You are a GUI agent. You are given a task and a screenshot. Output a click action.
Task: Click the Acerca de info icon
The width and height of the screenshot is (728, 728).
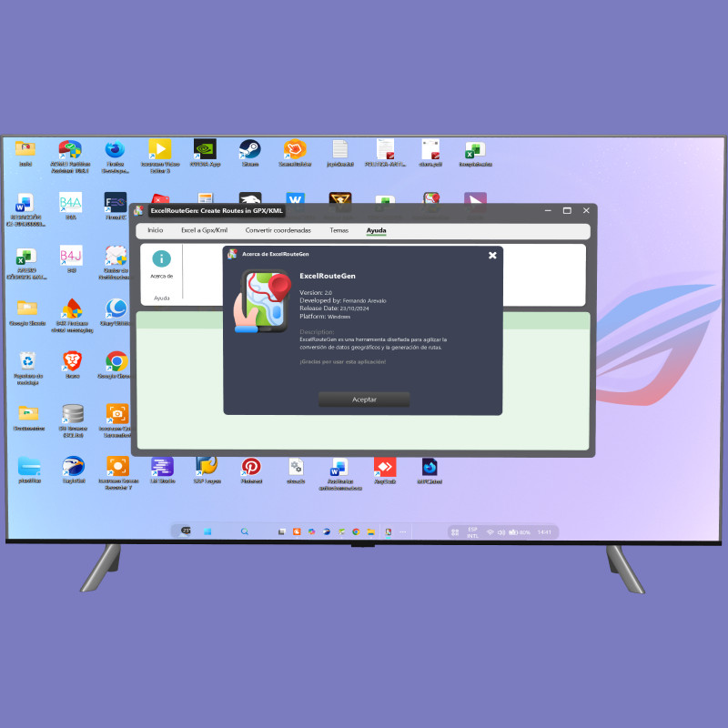(x=162, y=259)
